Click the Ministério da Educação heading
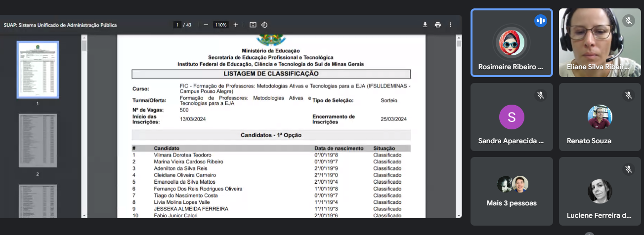 click(x=271, y=51)
